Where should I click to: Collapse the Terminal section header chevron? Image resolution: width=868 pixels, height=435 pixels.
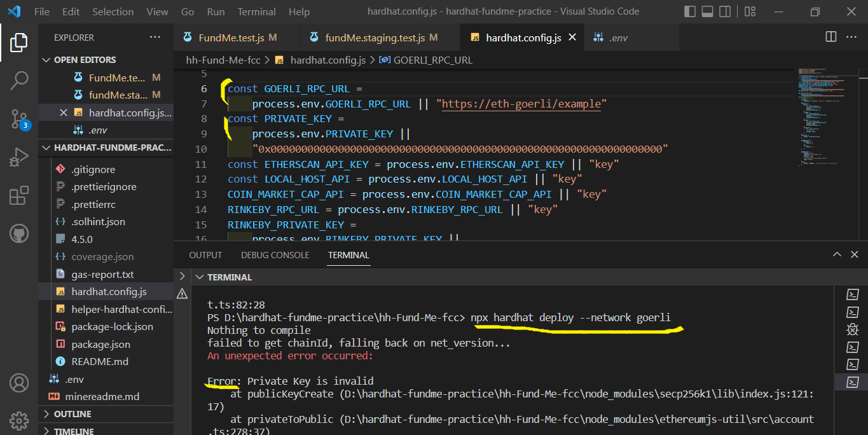199,277
